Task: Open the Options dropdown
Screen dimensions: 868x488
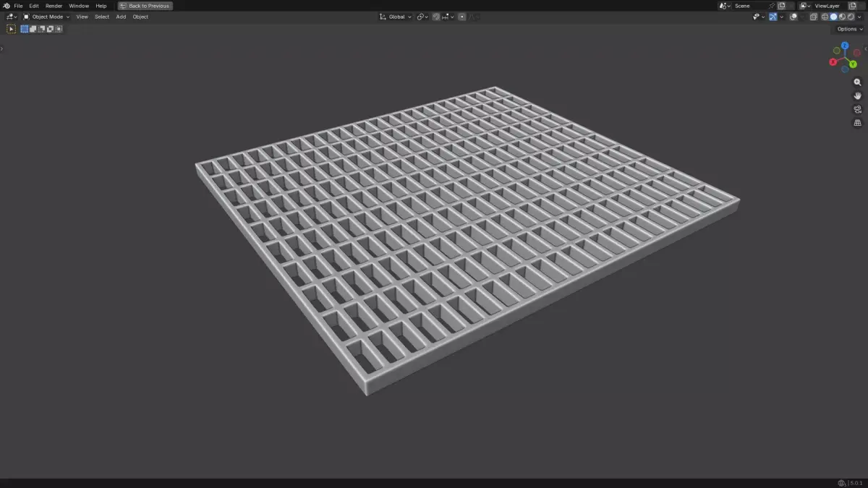Action: 849,29
